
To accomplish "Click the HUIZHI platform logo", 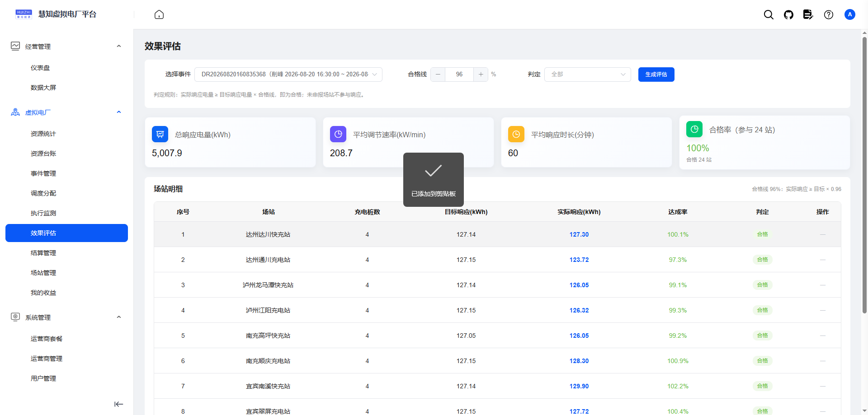I will tap(24, 14).
